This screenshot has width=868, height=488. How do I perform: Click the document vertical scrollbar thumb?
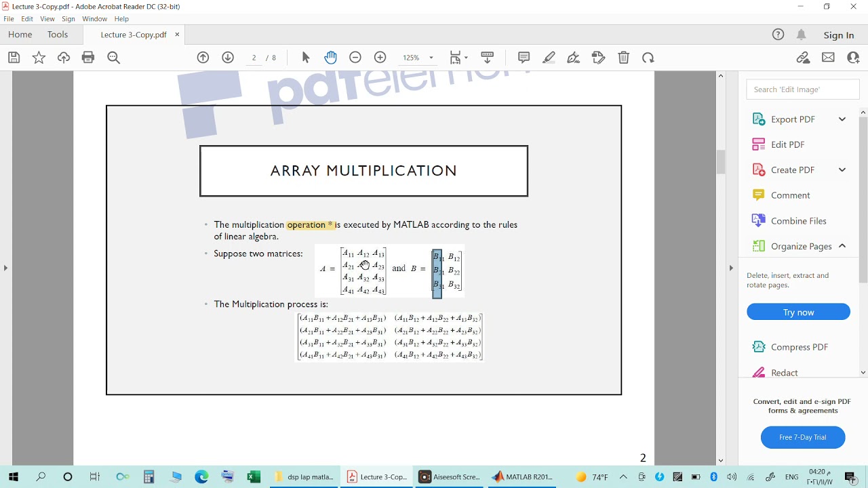[x=721, y=162]
